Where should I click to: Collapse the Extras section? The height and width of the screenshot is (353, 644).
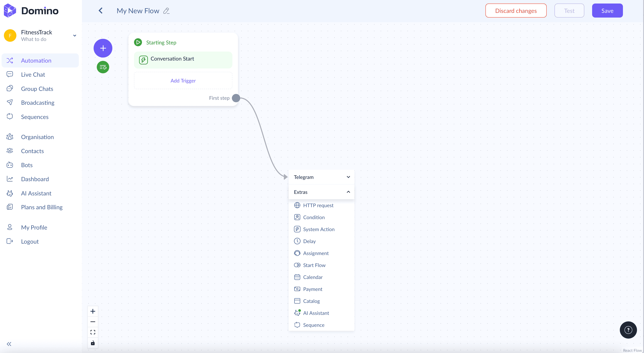[x=321, y=192]
